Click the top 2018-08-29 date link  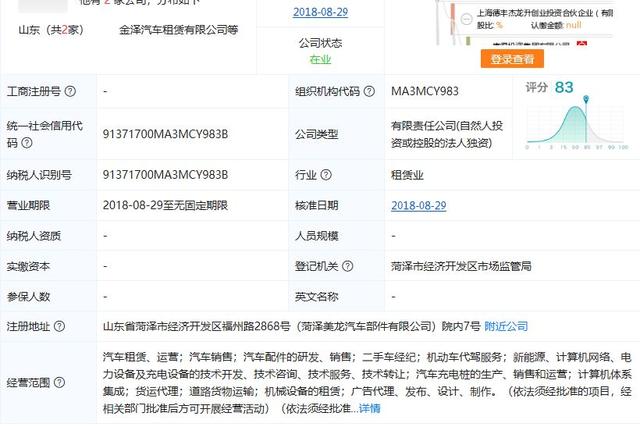pos(319,12)
